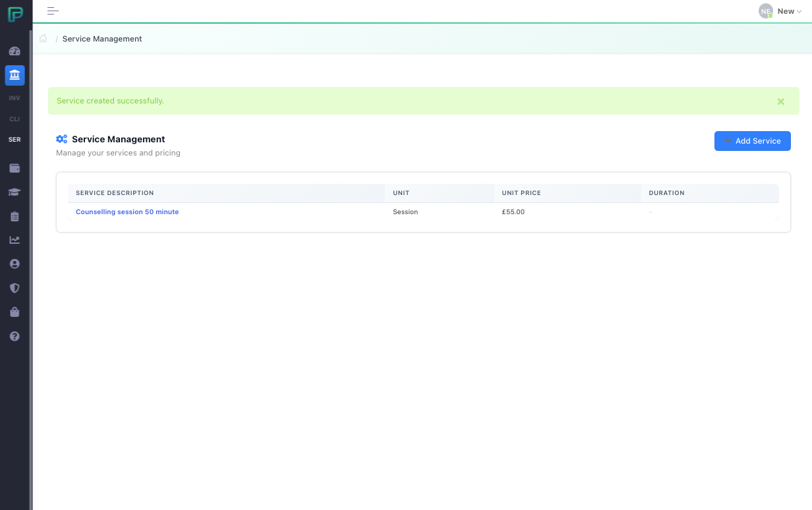Select the CLI sidebar menu item
Image resolution: width=812 pixels, height=510 pixels.
[14, 119]
